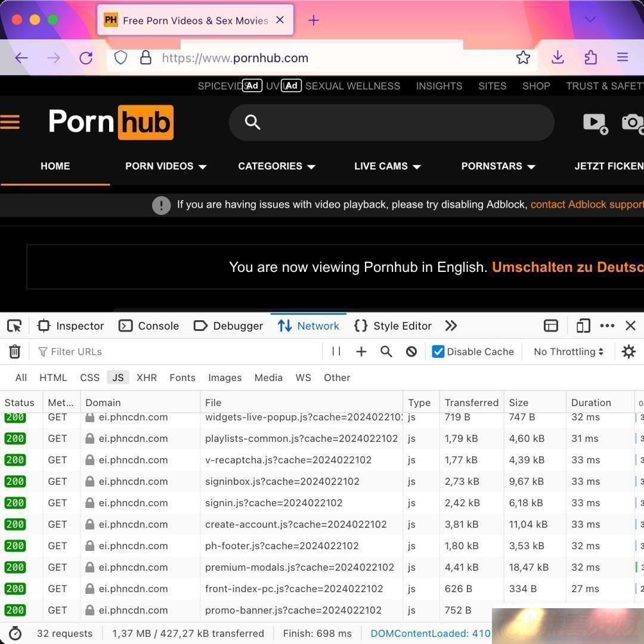This screenshot has height=644, width=644.
Task: Open the browser downloads panel
Action: click(x=558, y=57)
